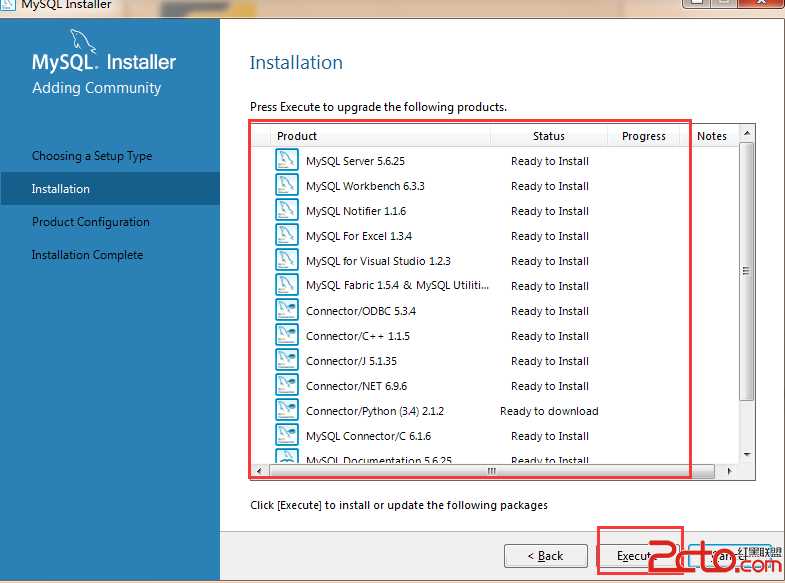Select the 'Connector/J 5.1.35' row text

(351, 361)
